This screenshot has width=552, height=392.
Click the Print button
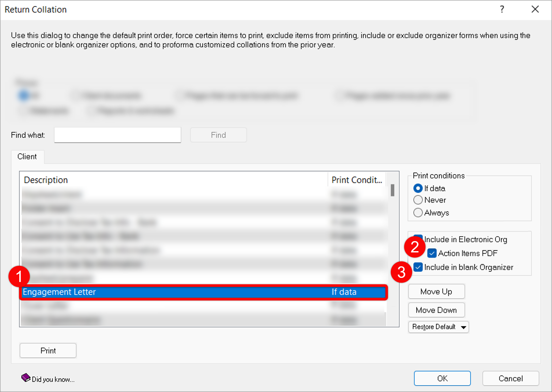tap(48, 351)
